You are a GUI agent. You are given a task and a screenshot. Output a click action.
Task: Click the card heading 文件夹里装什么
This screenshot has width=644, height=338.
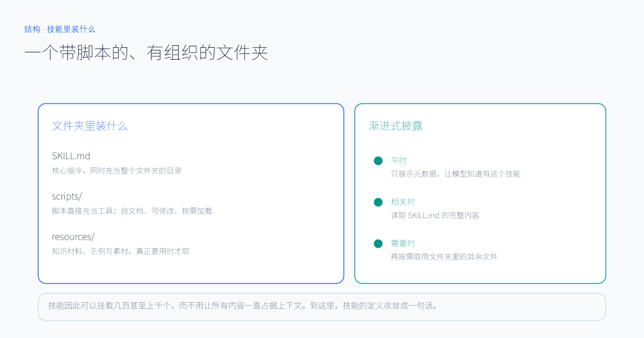[89, 126]
